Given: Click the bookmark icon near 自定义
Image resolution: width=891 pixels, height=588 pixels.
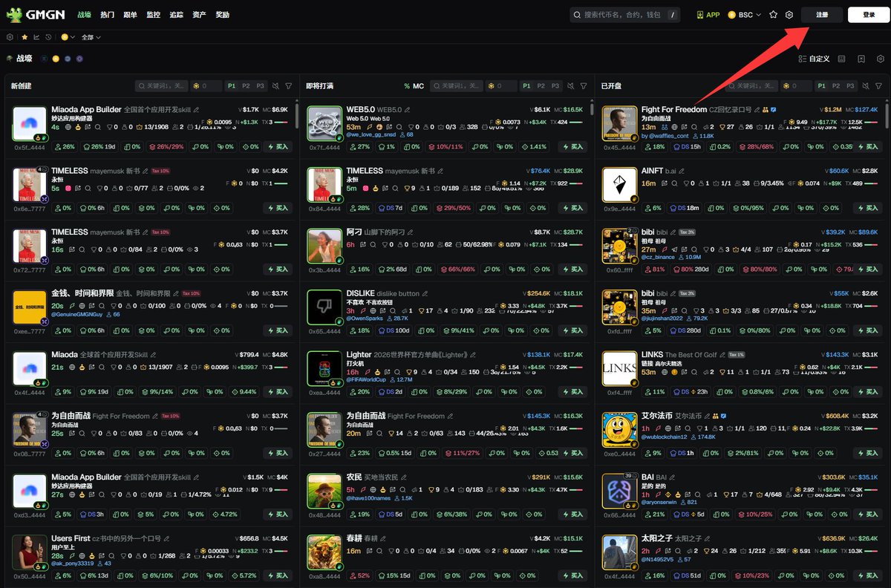Looking at the screenshot, I should click(861, 59).
